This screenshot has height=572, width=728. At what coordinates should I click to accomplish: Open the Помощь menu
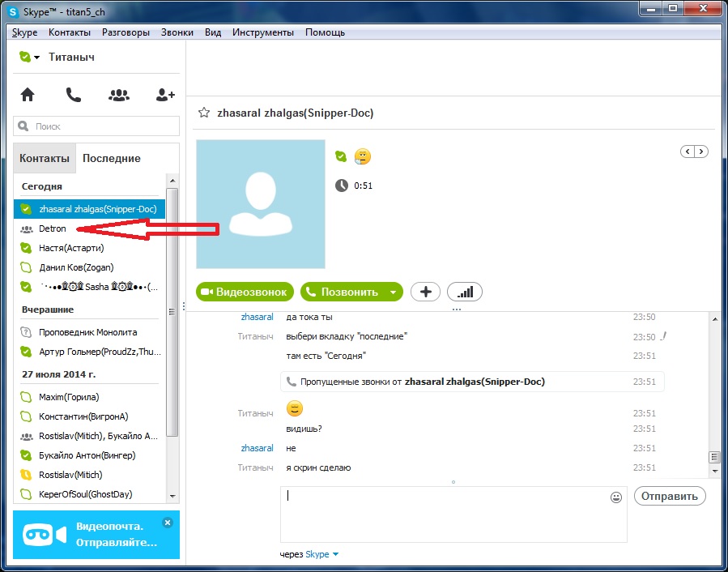coord(325,32)
